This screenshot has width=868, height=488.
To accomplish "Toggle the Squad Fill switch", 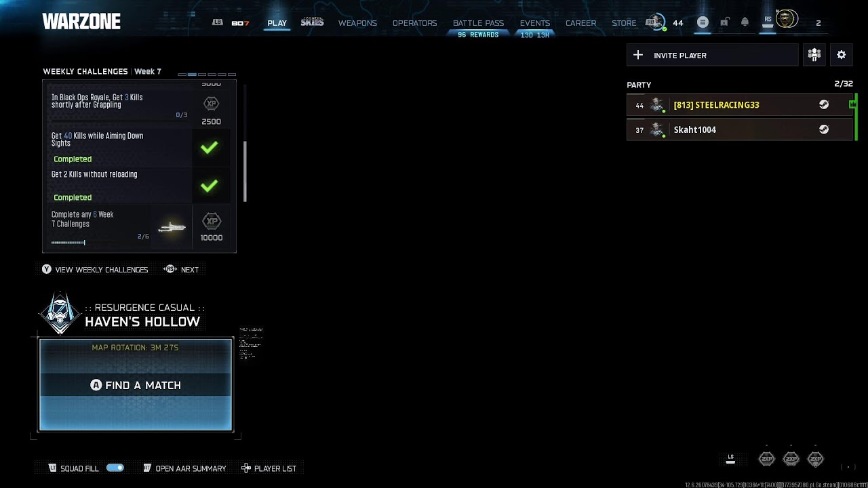I will (x=115, y=468).
